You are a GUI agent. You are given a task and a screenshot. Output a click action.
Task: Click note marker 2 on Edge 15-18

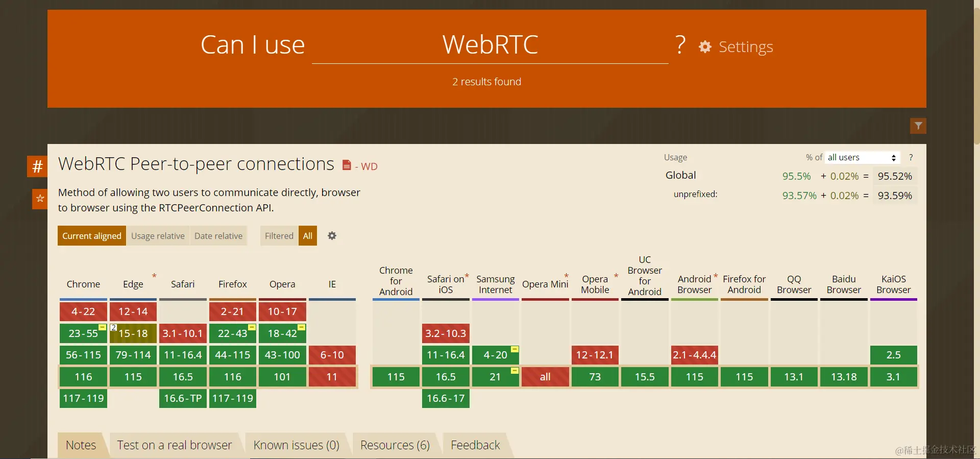[x=113, y=327]
